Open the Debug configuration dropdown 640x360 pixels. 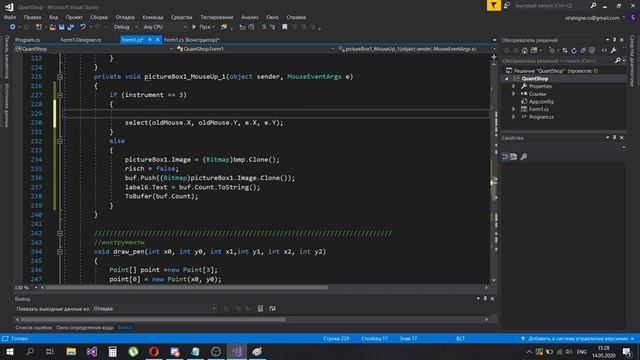(126, 27)
